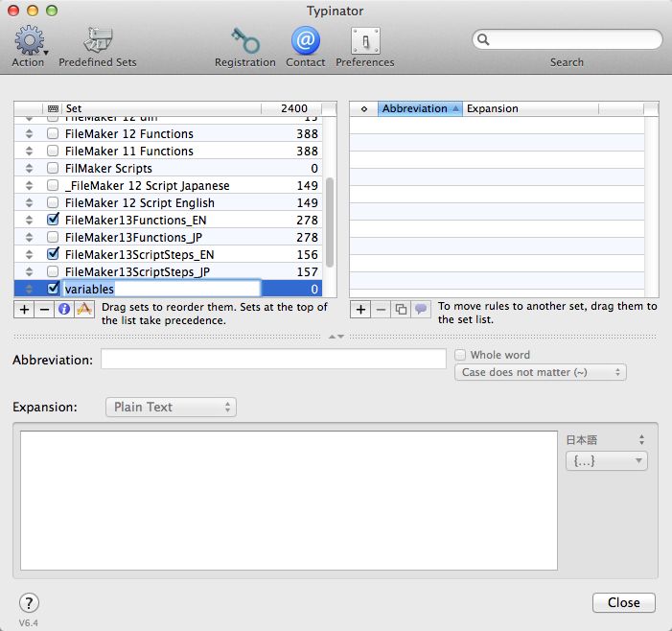
Task: Sort by Abbreviation column header
Action: point(420,109)
